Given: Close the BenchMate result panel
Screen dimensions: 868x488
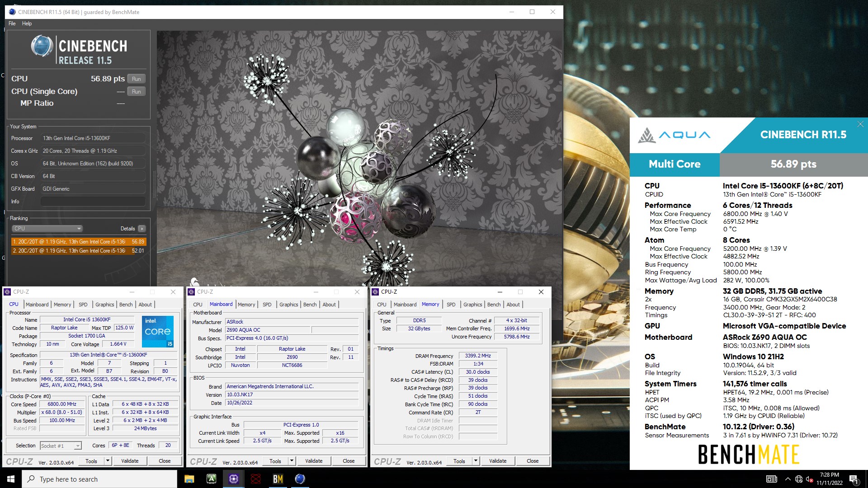Looking at the screenshot, I should (860, 124).
